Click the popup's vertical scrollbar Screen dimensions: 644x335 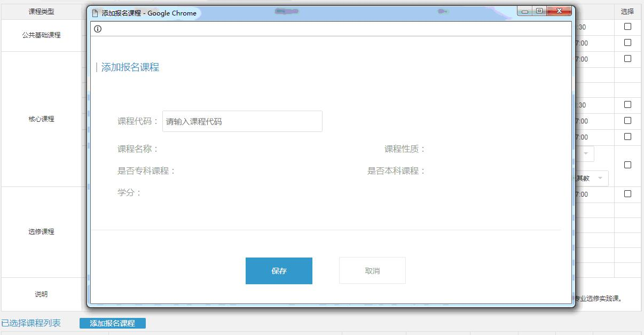tap(573, 160)
